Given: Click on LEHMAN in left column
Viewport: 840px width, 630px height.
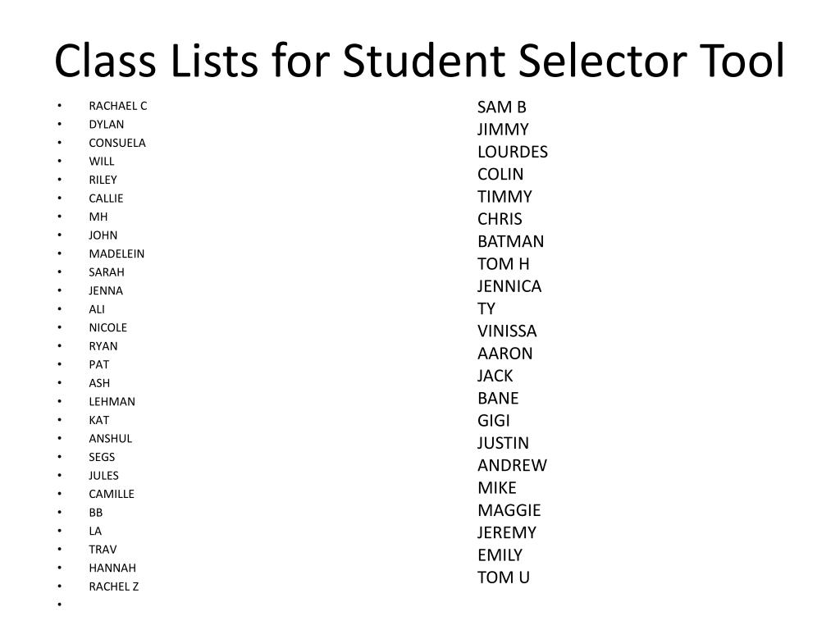Looking at the screenshot, I should click(x=112, y=402).
